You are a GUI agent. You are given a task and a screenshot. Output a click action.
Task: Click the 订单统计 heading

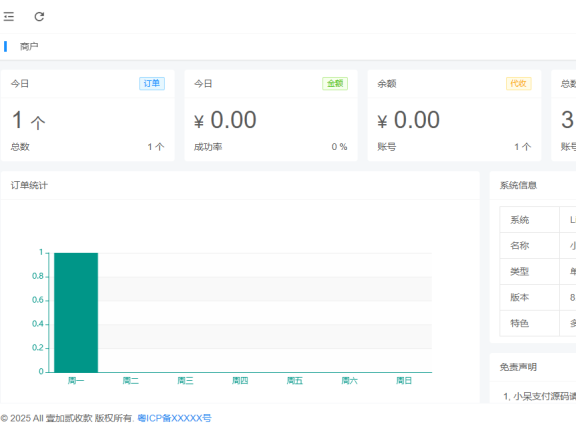coord(29,185)
